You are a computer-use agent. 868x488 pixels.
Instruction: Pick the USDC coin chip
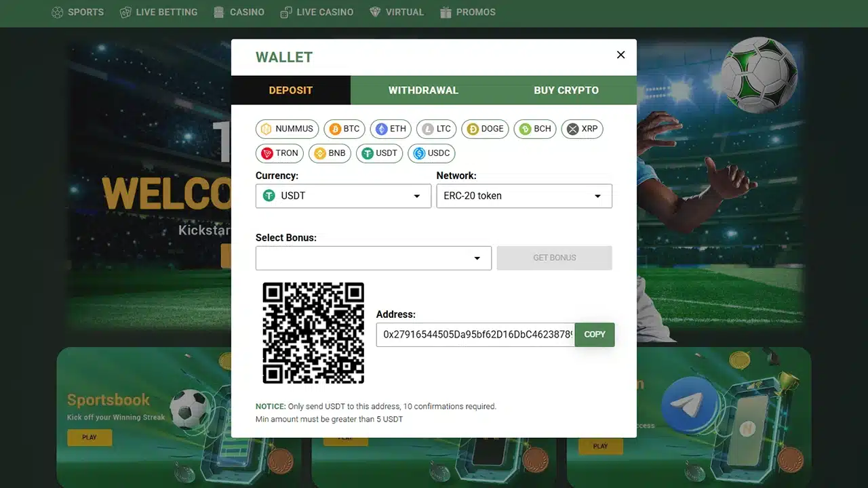click(431, 153)
